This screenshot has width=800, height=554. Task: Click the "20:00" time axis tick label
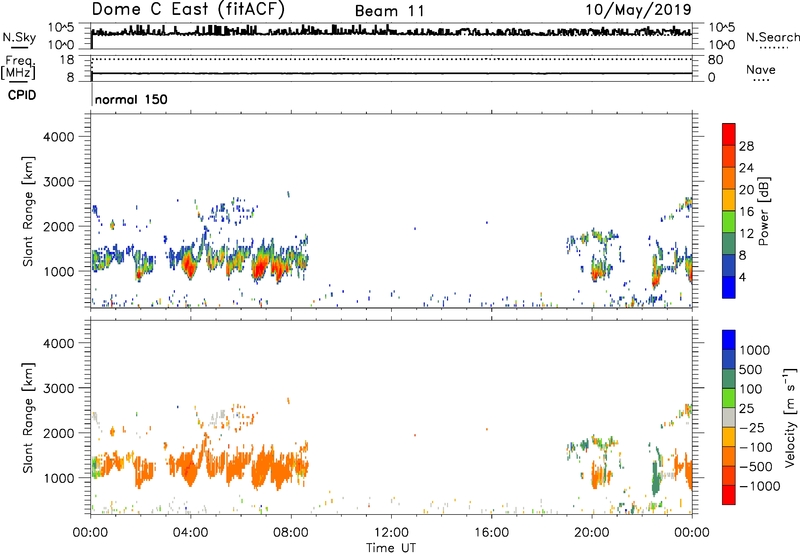click(x=591, y=533)
